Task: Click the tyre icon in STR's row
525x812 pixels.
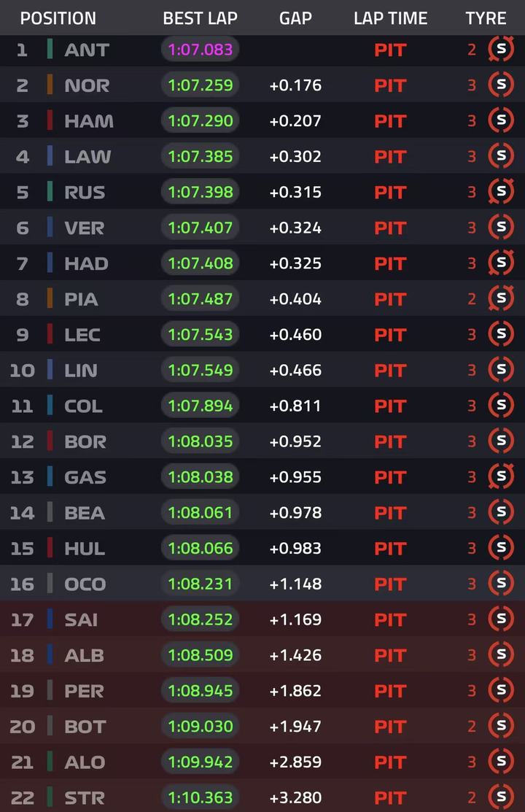Action: (501, 797)
